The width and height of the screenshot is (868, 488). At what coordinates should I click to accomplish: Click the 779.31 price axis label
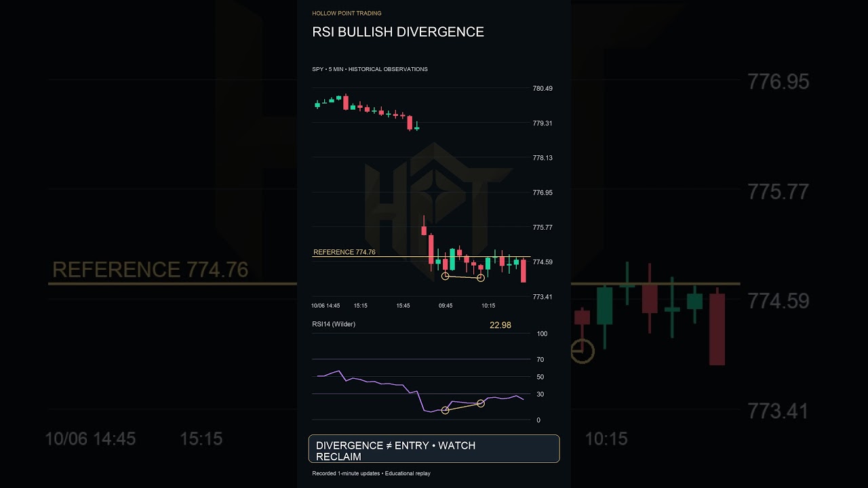(543, 123)
